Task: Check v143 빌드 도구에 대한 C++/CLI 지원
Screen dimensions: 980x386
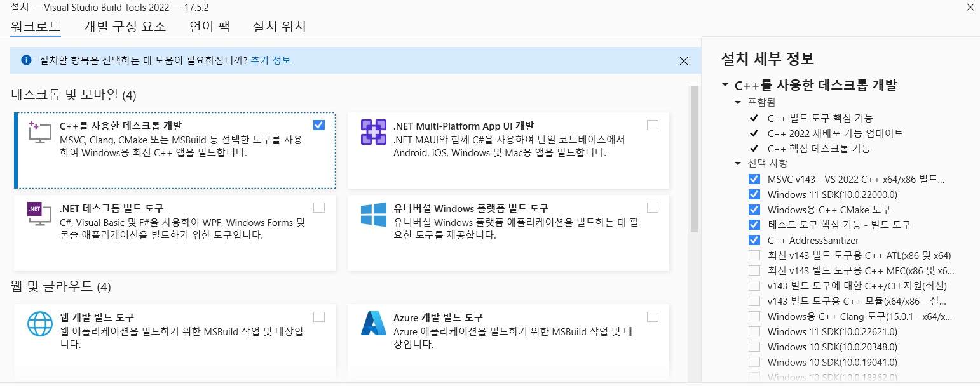Action: [x=754, y=286]
